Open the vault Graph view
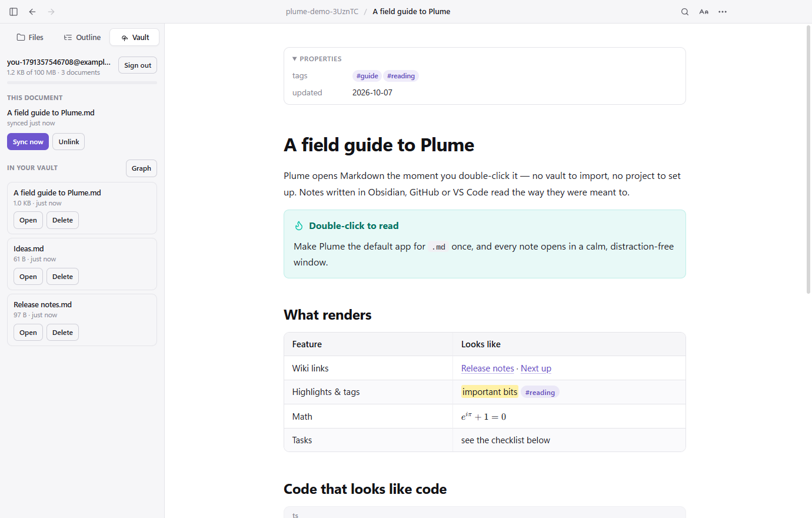Image resolution: width=812 pixels, height=518 pixels. point(141,168)
